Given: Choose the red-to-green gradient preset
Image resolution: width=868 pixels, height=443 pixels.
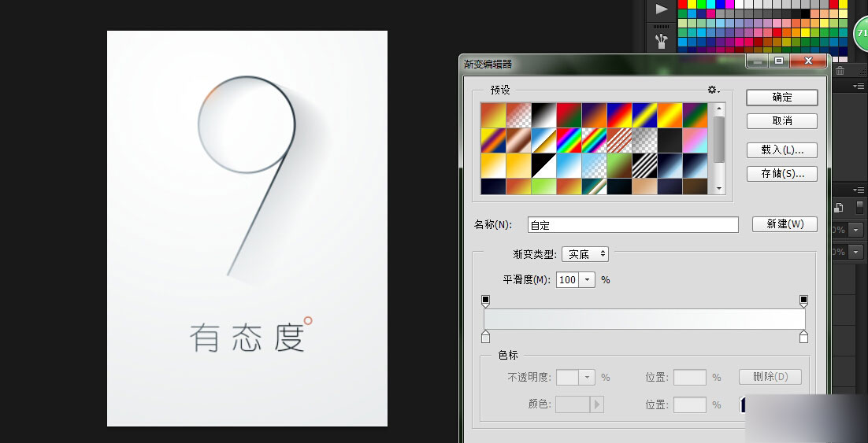Looking at the screenshot, I should click(x=569, y=115).
